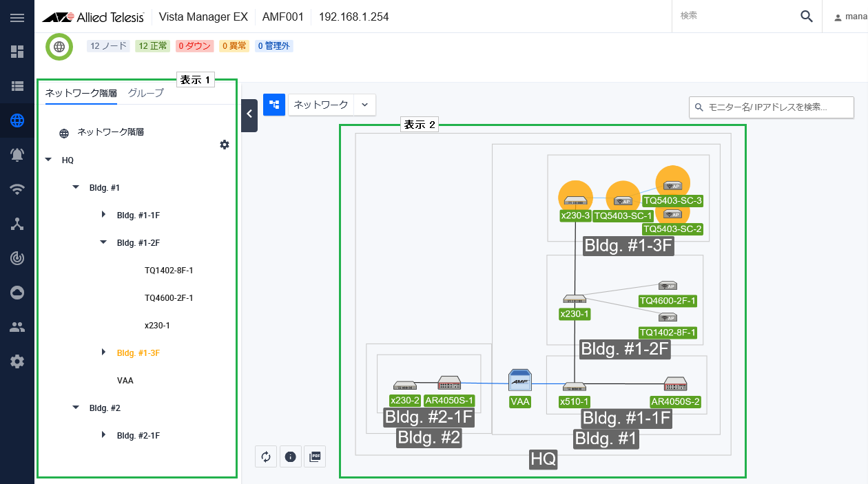Screen dimensions: 868x484
Task: Select the network map globe sidebar icon
Action: click(x=17, y=120)
